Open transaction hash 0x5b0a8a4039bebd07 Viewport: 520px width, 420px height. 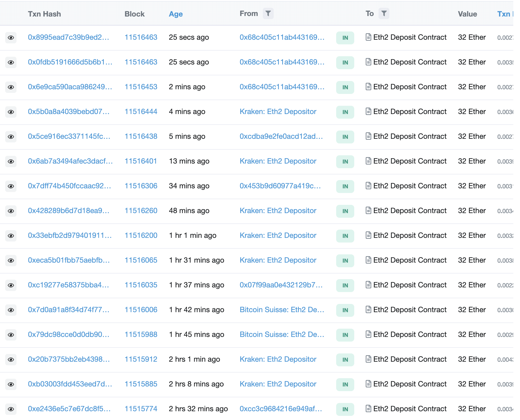pyautogui.click(x=69, y=112)
